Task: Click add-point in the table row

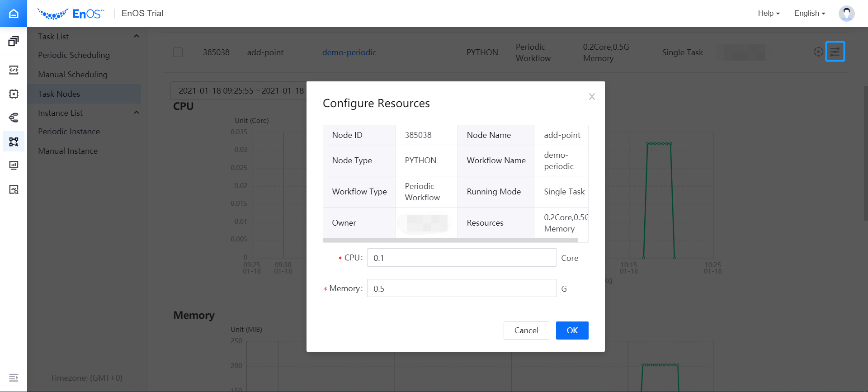Action: [x=265, y=52]
